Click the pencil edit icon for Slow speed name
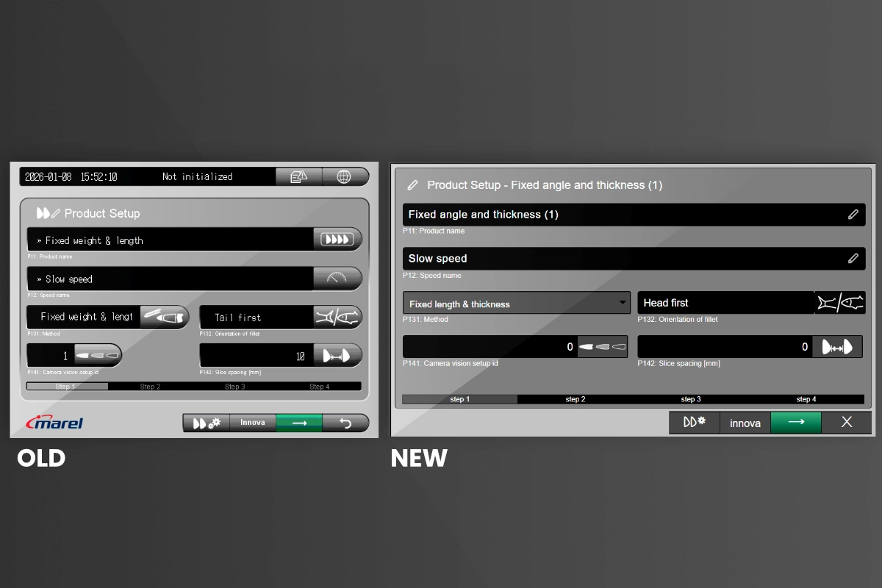The width and height of the screenshot is (882, 588). [853, 259]
